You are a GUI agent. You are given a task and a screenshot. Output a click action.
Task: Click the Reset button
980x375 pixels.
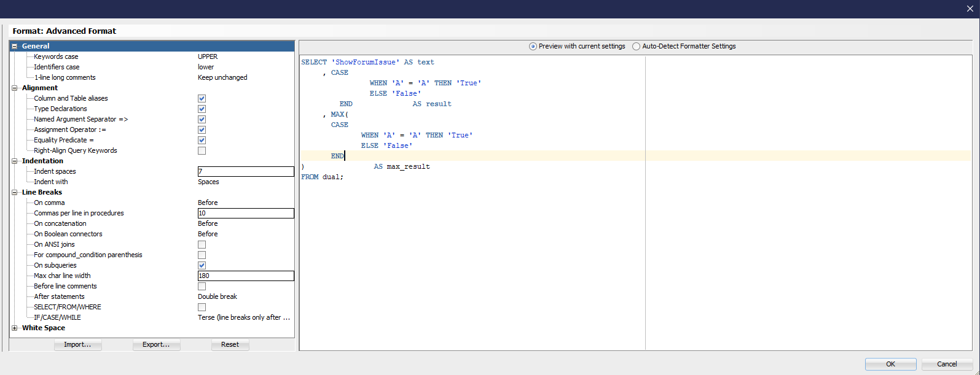tap(230, 344)
